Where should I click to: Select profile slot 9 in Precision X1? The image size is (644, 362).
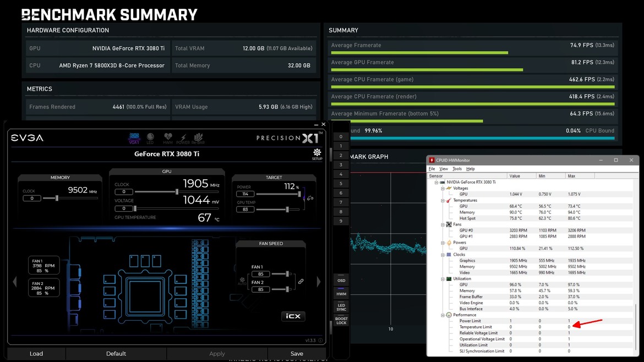pos(341,221)
